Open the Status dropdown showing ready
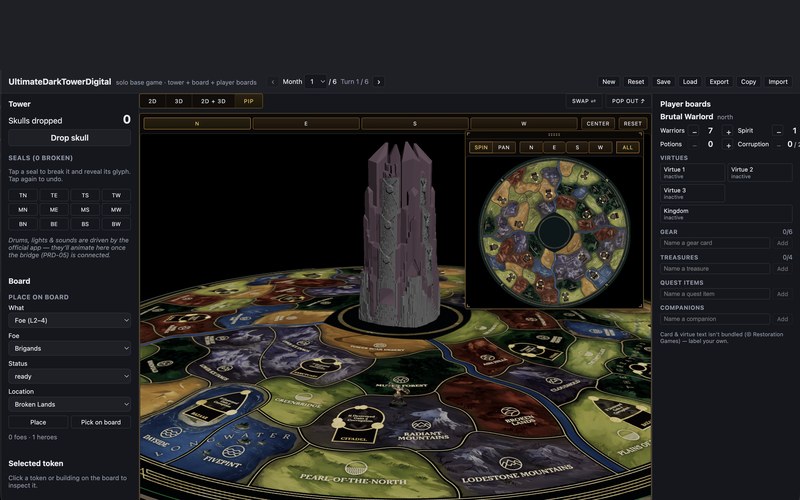The image size is (800, 500). 69,377
